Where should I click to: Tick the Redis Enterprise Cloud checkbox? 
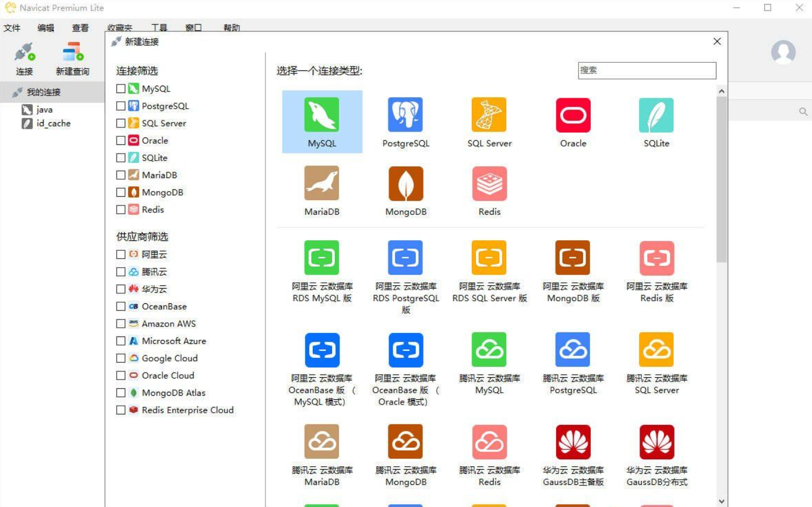pyautogui.click(x=121, y=410)
